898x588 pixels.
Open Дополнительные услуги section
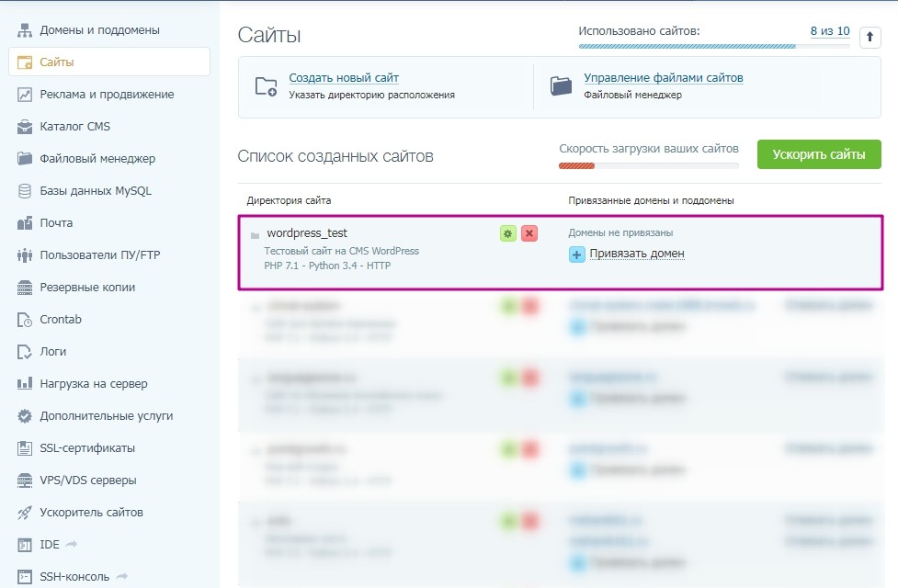point(108,415)
